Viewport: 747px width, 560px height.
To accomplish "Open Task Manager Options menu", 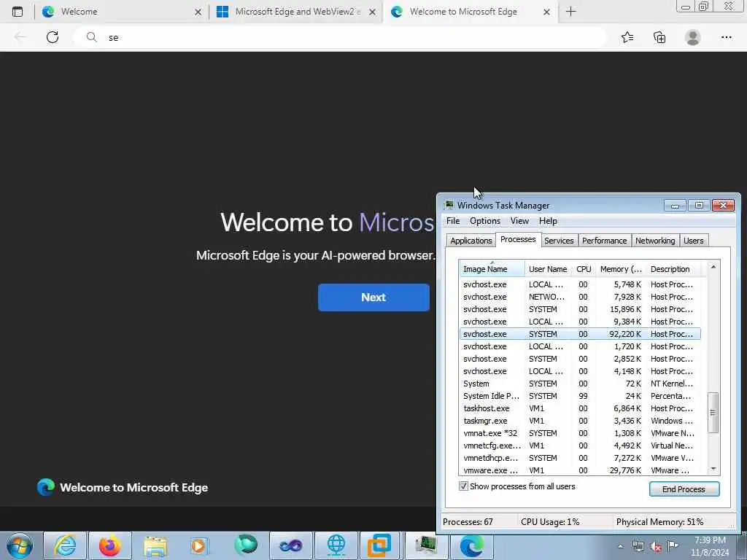I will [485, 221].
